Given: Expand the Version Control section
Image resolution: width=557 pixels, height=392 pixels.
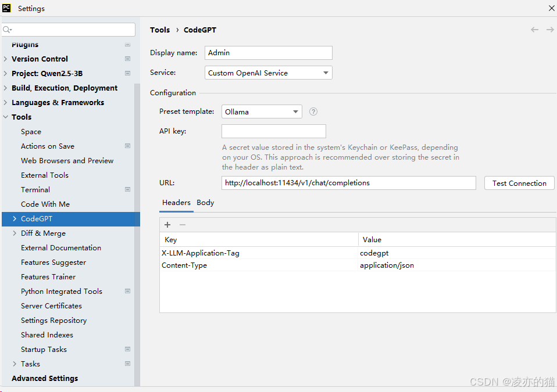Looking at the screenshot, I should [5, 59].
